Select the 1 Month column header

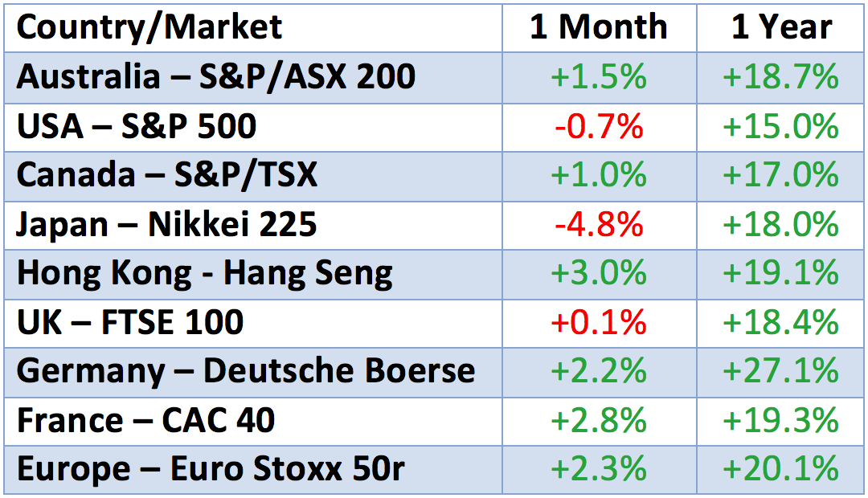[599, 27]
